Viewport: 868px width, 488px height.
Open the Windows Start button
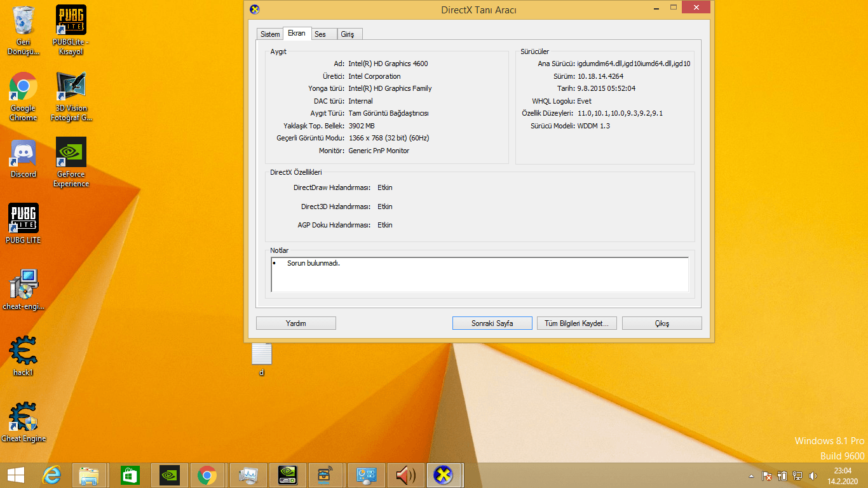pyautogui.click(x=16, y=475)
